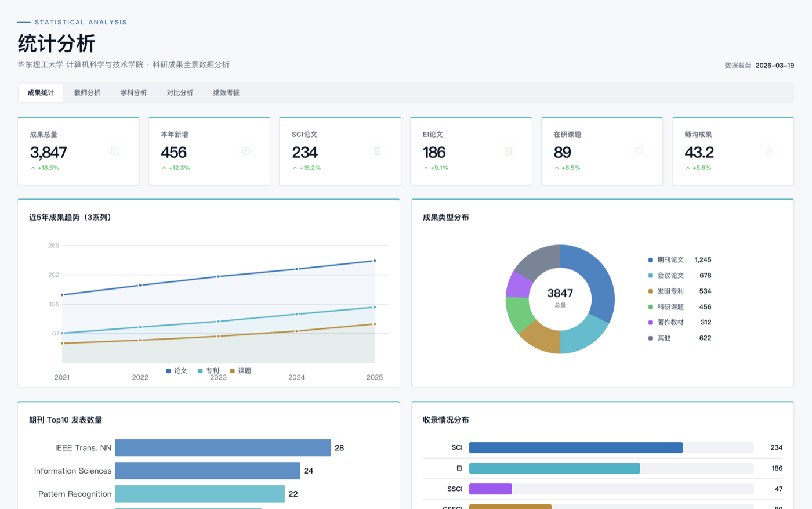The width and height of the screenshot is (812, 509).
Task: Open the 学科分析 tab
Action: click(133, 93)
